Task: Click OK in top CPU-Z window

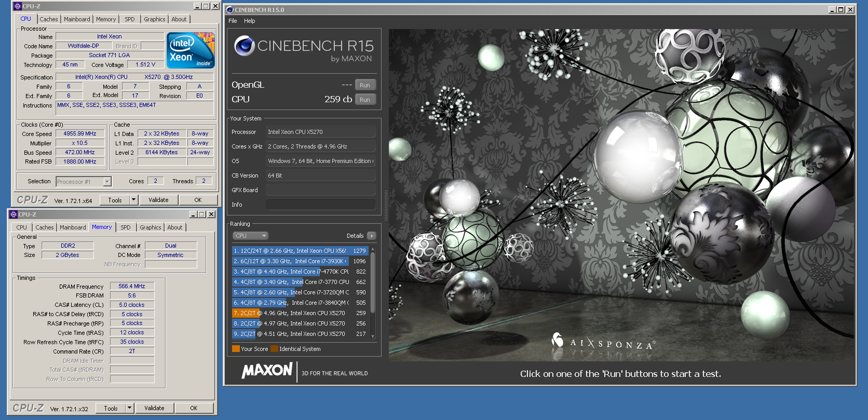Action: (x=198, y=200)
